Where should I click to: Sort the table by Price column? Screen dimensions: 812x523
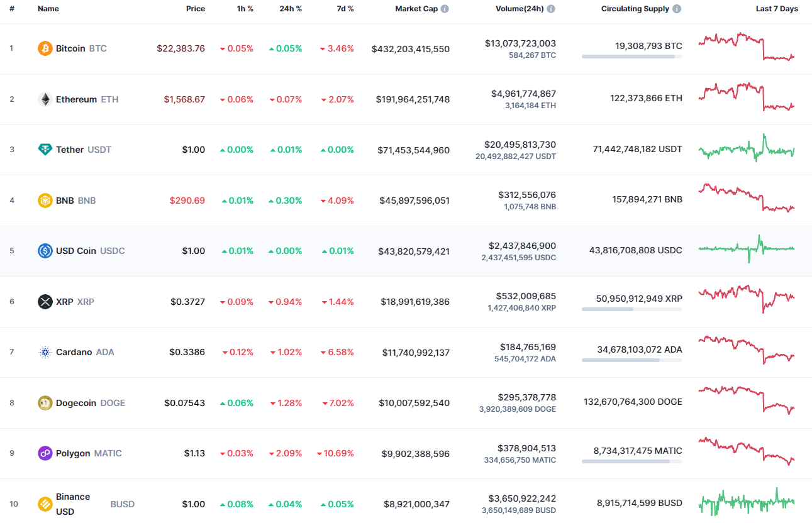pyautogui.click(x=195, y=8)
